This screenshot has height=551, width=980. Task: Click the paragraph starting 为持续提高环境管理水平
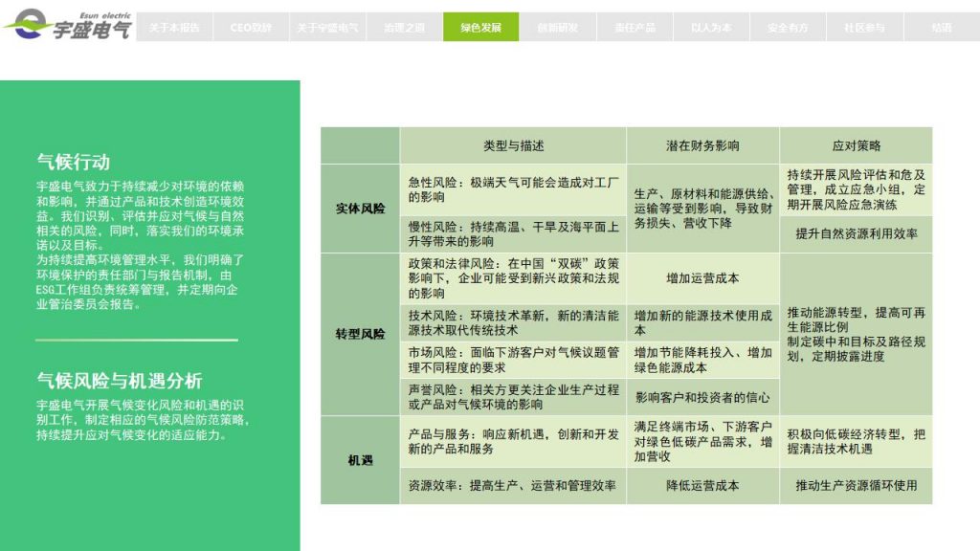click(140, 282)
